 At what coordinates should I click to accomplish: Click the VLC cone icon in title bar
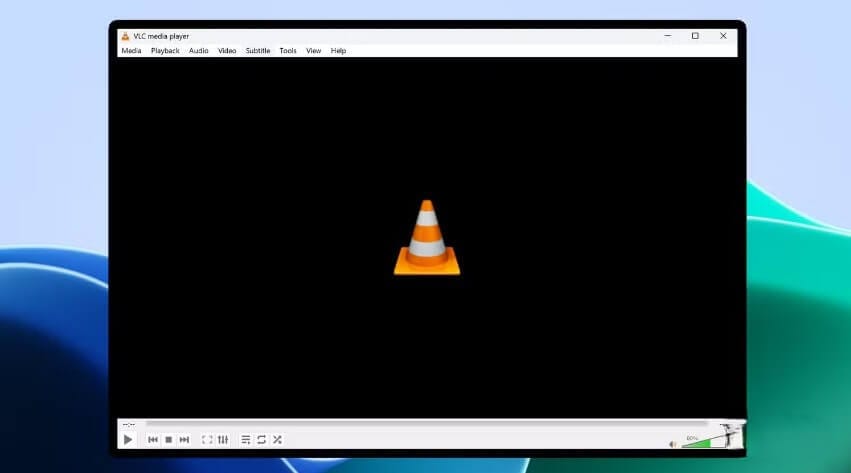click(126, 36)
